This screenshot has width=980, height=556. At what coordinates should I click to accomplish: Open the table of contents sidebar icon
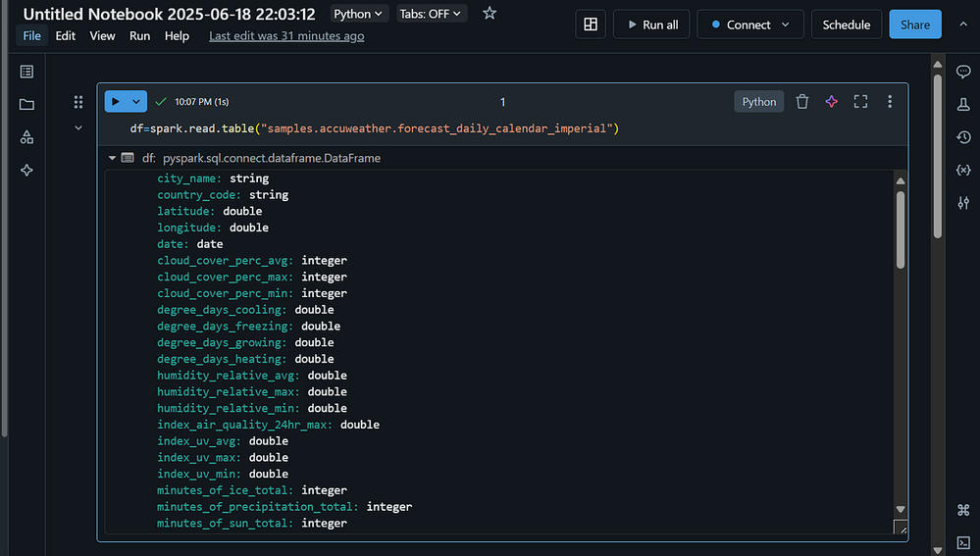coord(26,72)
